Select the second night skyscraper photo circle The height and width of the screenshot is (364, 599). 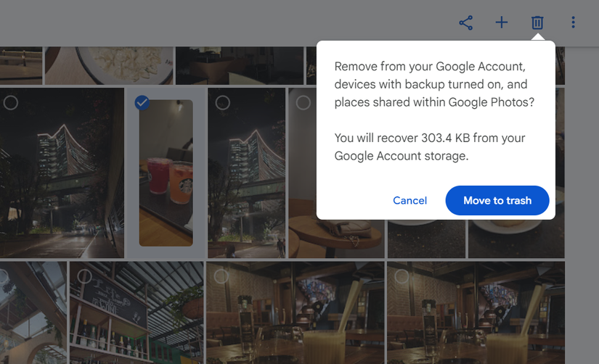[222, 103]
